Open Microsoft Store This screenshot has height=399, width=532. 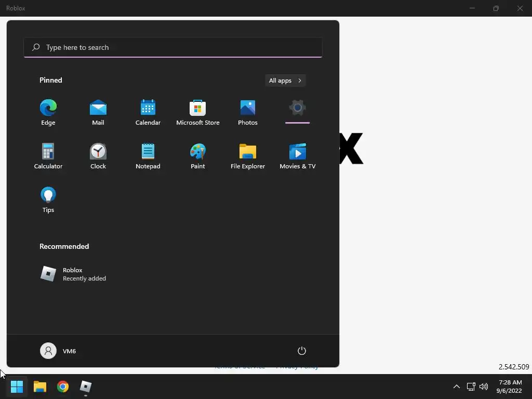coord(198,112)
